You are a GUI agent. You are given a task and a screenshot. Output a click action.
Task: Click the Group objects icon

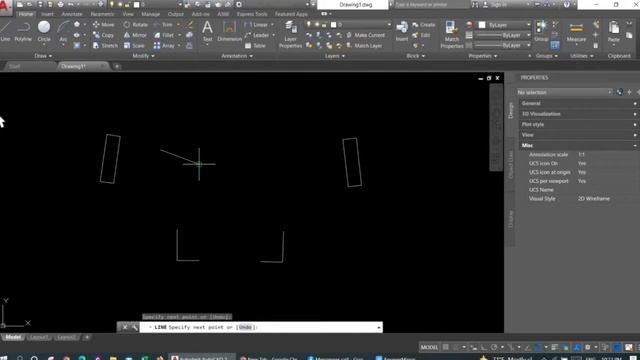541,32
